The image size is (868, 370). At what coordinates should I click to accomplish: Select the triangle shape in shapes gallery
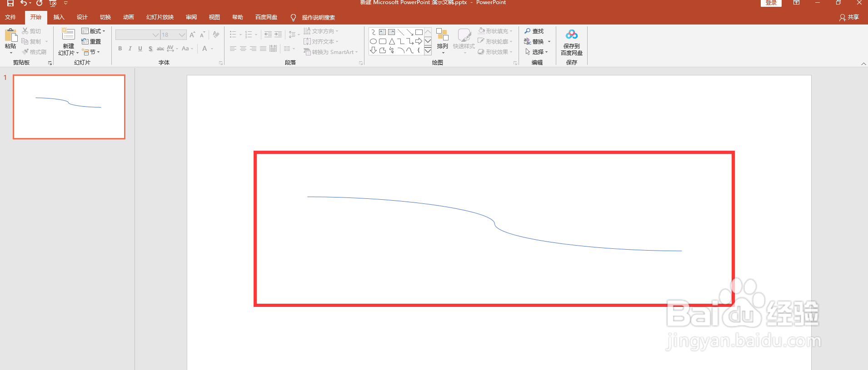392,41
